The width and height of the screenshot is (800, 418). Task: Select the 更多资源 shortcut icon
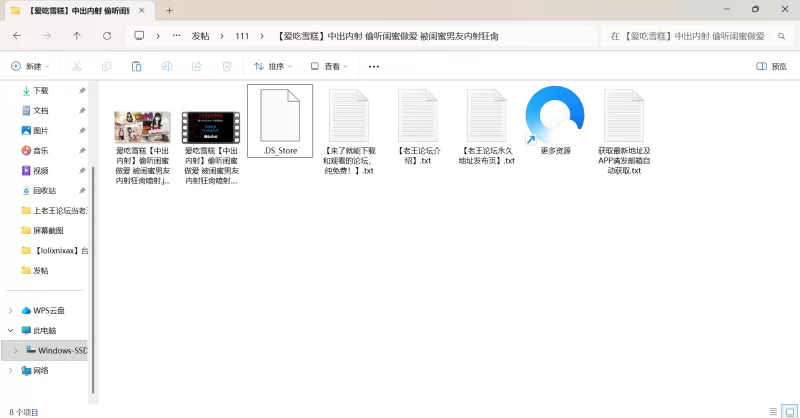[x=555, y=120]
